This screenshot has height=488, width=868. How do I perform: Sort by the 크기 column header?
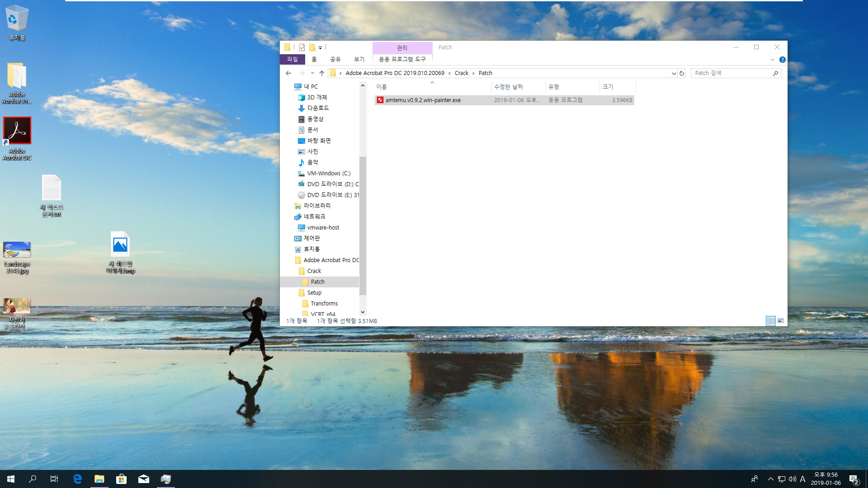tap(618, 87)
